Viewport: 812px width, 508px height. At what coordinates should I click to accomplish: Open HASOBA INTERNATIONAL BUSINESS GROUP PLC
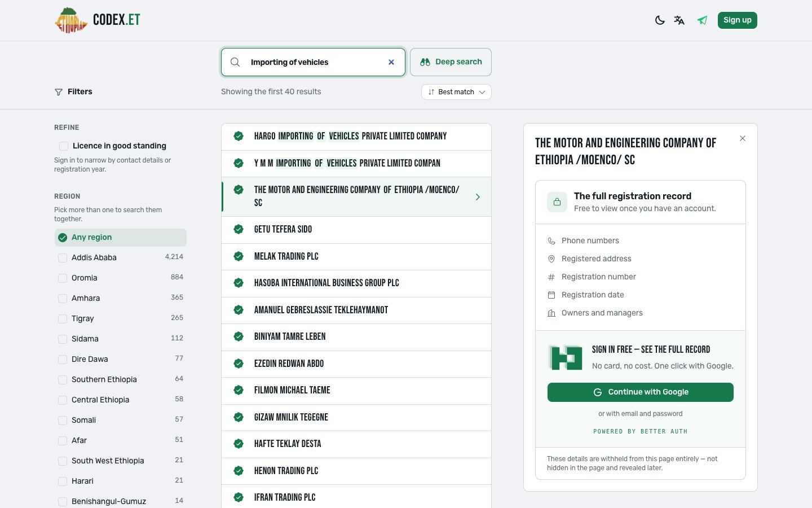pyautogui.click(x=356, y=283)
